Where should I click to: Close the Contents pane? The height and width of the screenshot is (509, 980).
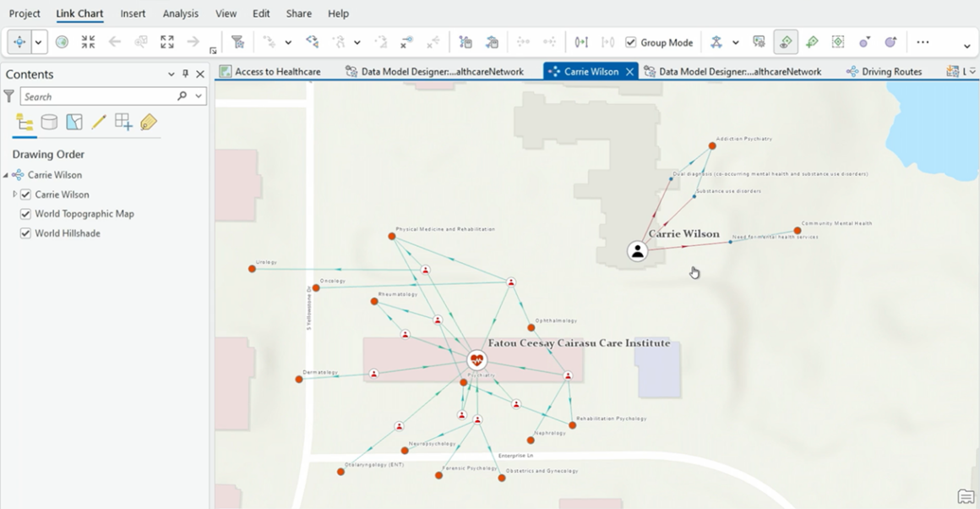point(200,74)
